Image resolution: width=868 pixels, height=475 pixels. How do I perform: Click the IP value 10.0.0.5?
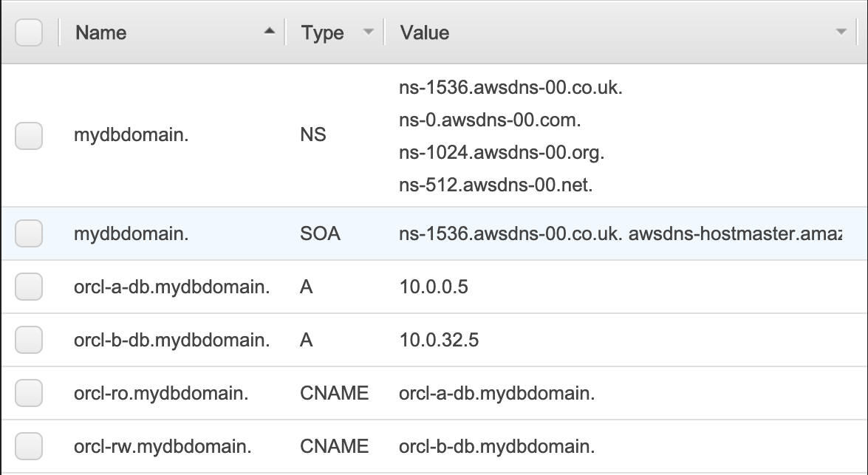pyautogui.click(x=434, y=287)
